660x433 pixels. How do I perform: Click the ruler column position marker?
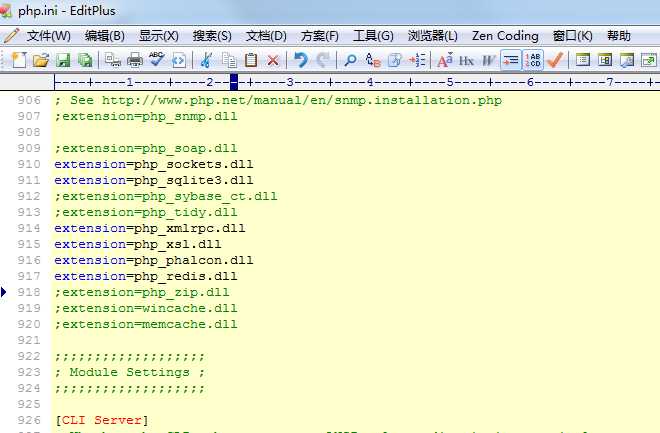[234, 82]
